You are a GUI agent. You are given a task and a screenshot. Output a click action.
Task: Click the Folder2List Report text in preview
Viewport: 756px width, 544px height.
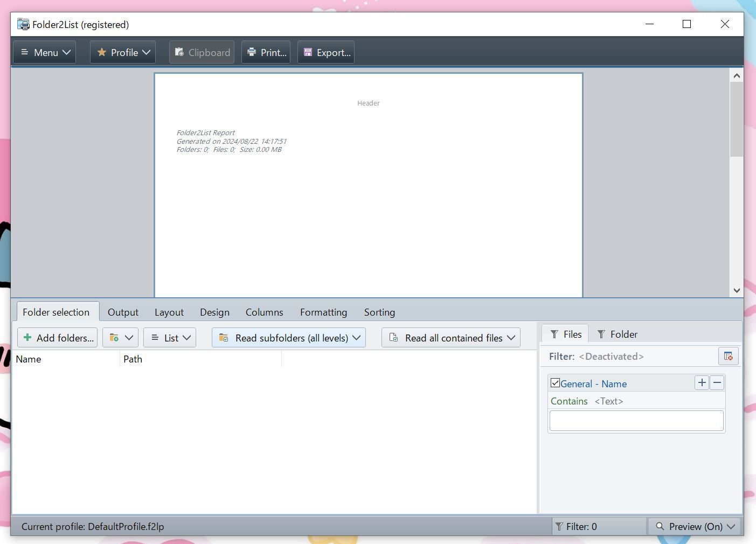pos(206,132)
